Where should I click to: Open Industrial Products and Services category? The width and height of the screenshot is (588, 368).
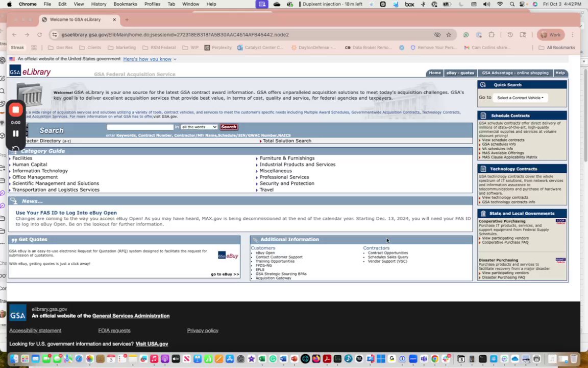[298, 165]
